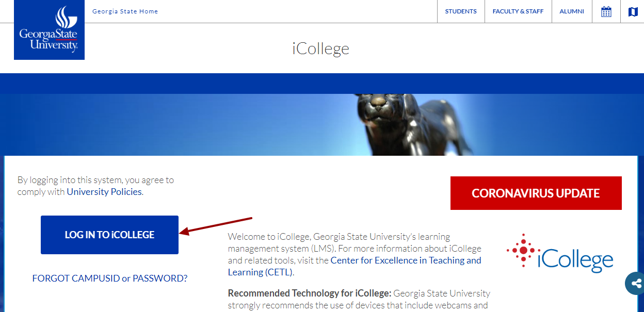The height and width of the screenshot is (312, 644).
Task: Click the campus map icon in top bar
Action: coord(633,11)
